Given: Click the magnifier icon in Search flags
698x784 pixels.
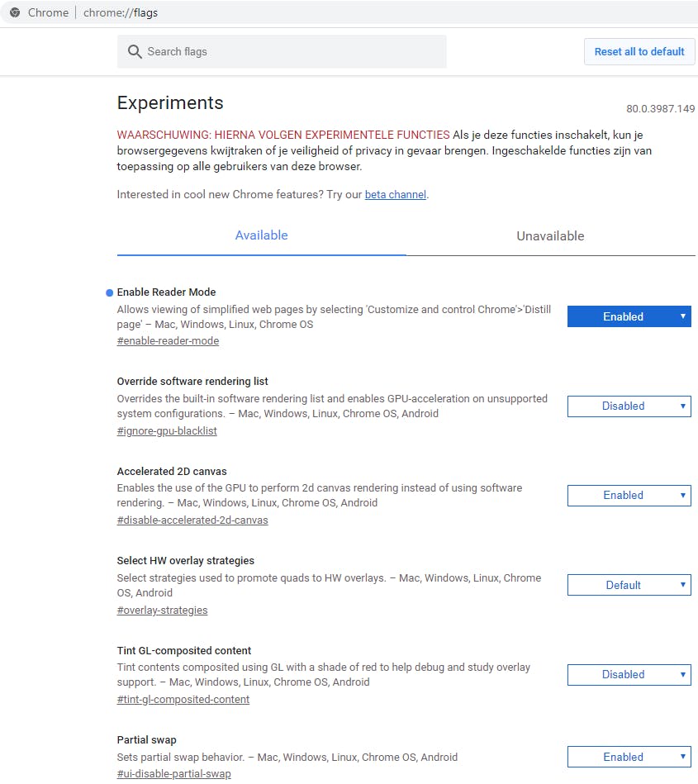Looking at the screenshot, I should click(135, 52).
